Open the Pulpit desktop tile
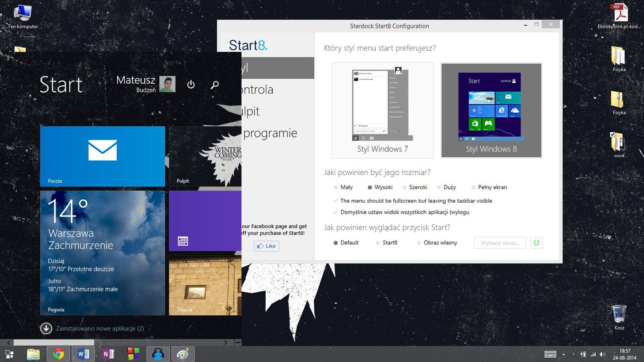 click(x=205, y=156)
